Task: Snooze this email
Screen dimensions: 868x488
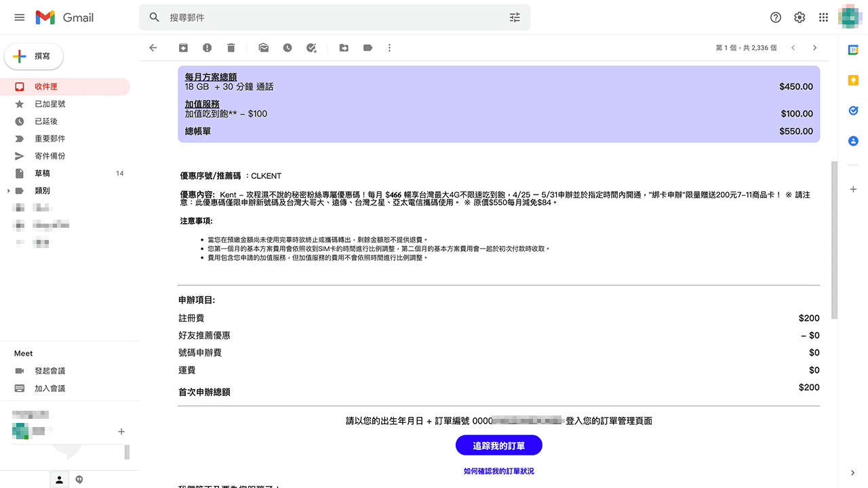Action: tap(287, 47)
